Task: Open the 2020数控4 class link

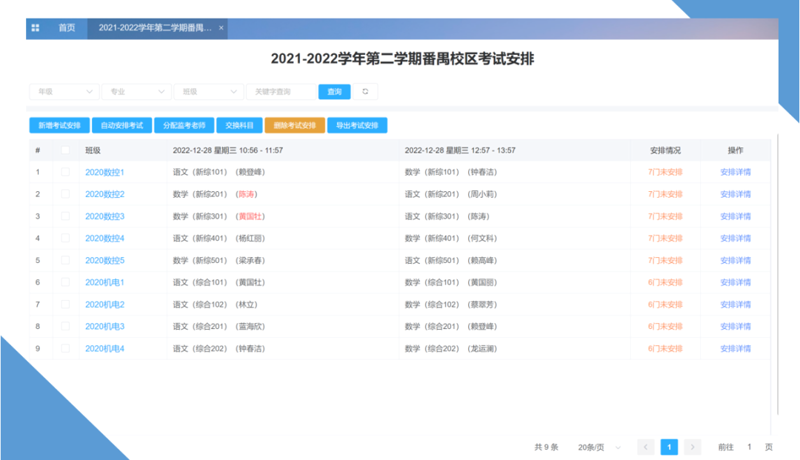Action: [x=105, y=238]
